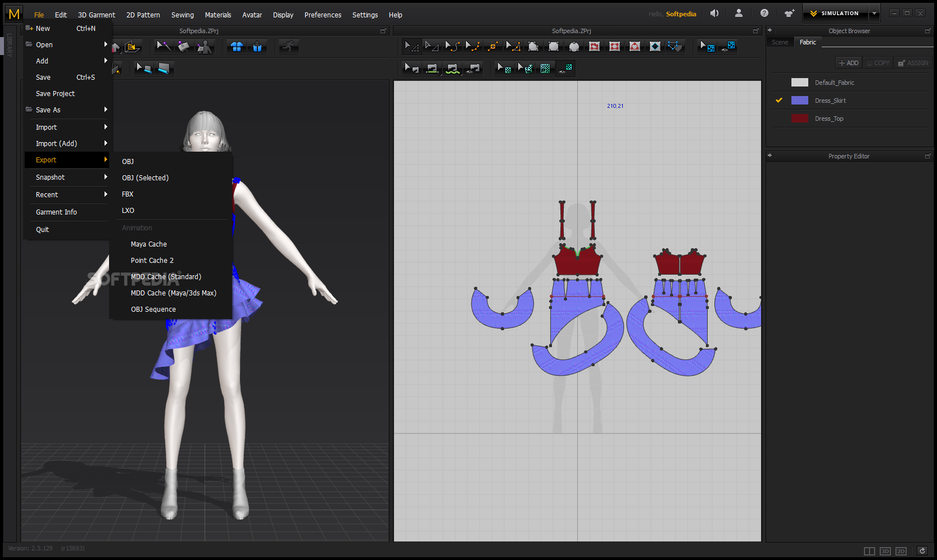This screenshot has width=937, height=560.
Task: Select the Edit Curvature tool with S-curve
Action: point(452,47)
